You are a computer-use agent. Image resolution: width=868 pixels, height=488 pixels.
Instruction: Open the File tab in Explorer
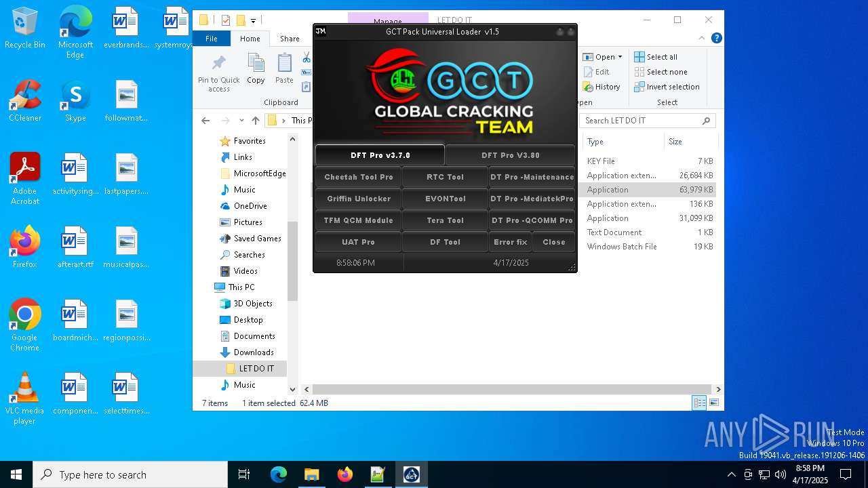(212, 39)
